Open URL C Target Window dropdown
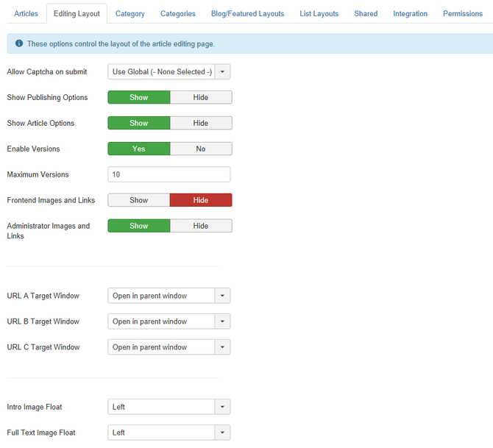493x448 pixels. point(169,347)
